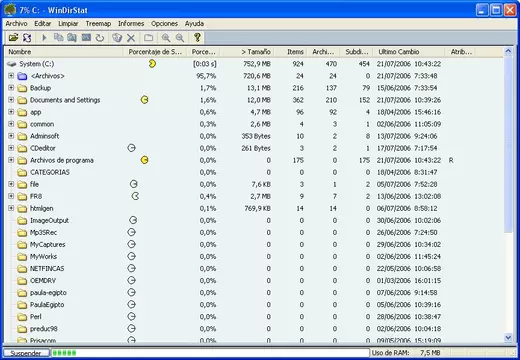Click the Delete permanently X icon
This screenshot has width=520, height=360.
point(131,38)
